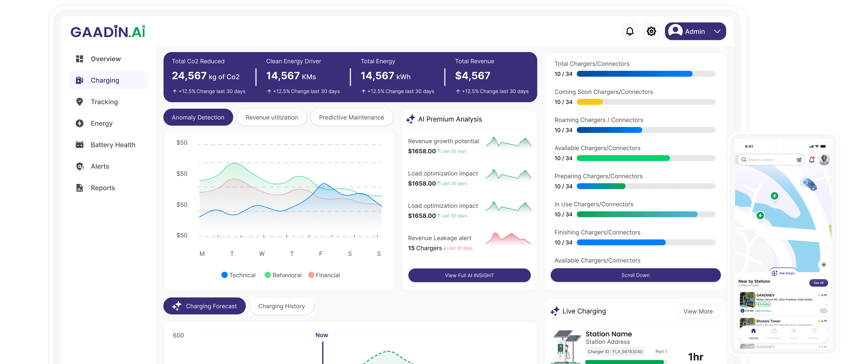Switch to Charging History tab
The image size is (868, 364).
click(282, 306)
